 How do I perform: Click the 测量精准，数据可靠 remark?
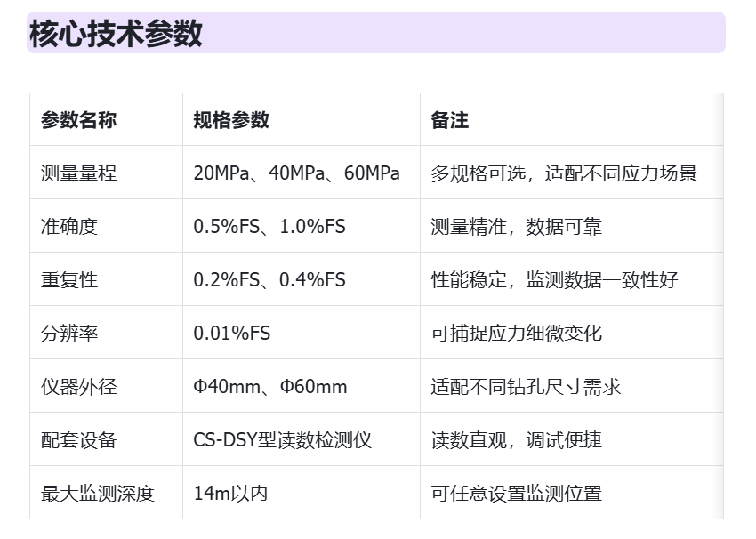(x=517, y=227)
